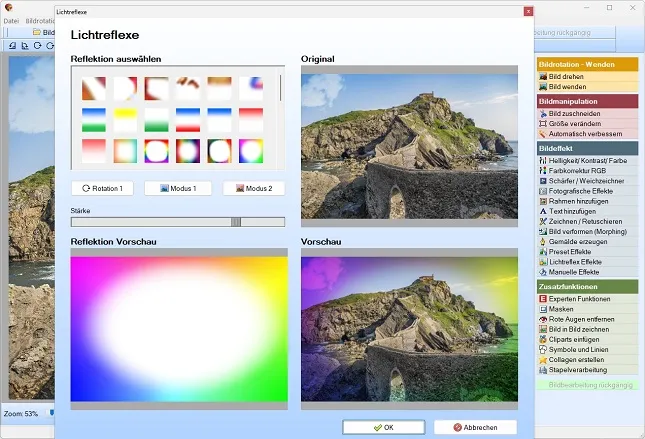Click the Stärke slider handle
This screenshot has width=645, height=439.
click(236, 222)
